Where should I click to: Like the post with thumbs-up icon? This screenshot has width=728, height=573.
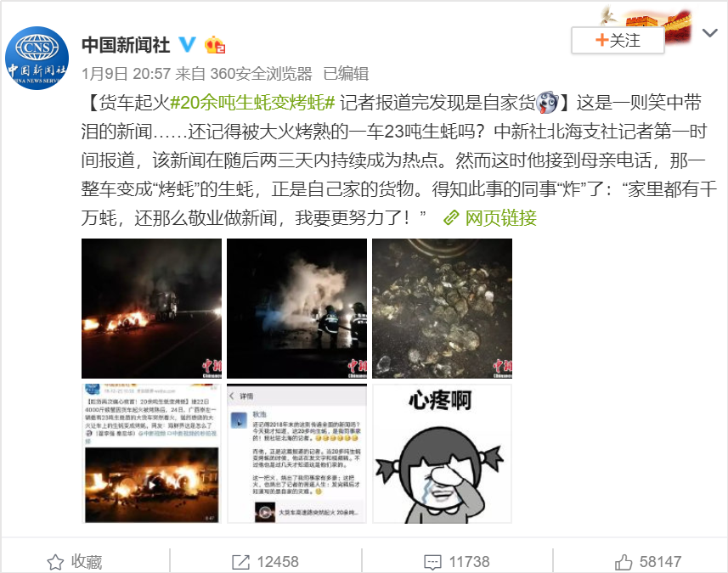(624, 562)
